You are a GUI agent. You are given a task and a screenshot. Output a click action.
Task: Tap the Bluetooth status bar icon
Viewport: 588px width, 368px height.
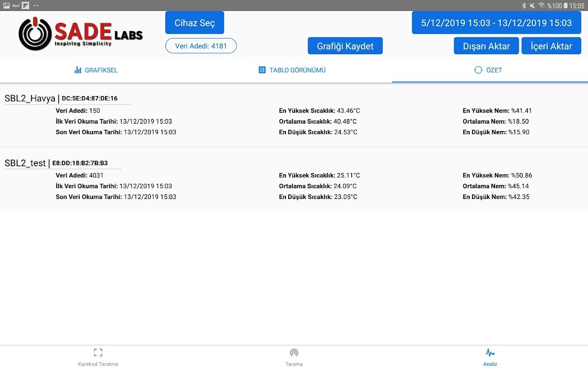tap(524, 5)
